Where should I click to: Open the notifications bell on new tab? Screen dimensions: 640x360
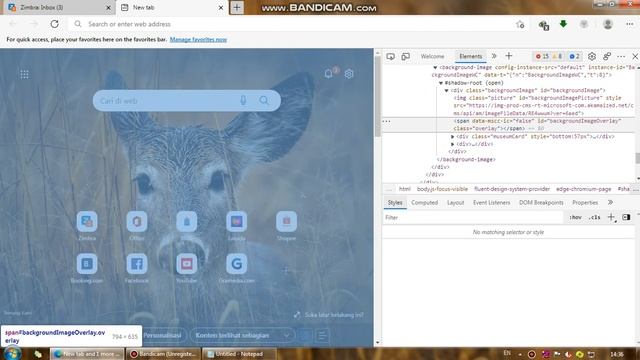pos(329,74)
